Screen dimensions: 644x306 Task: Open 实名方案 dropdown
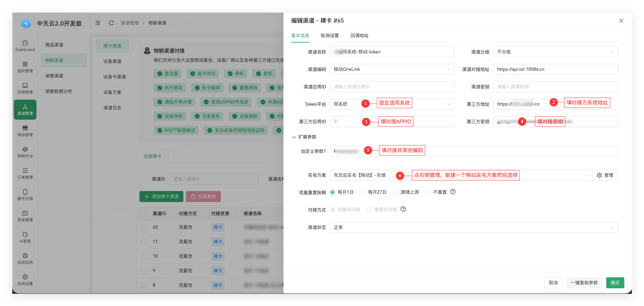(461, 175)
